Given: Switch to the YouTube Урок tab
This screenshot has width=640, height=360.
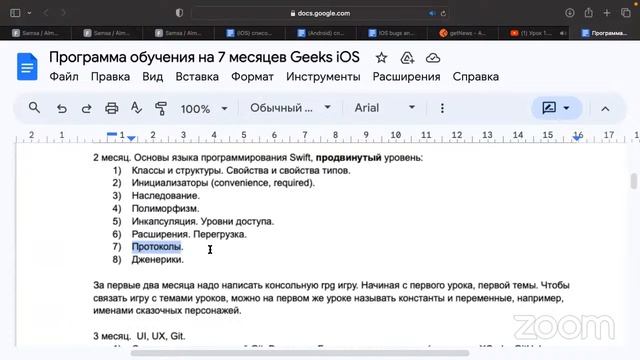Looking at the screenshot, I should click(x=534, y=33).
